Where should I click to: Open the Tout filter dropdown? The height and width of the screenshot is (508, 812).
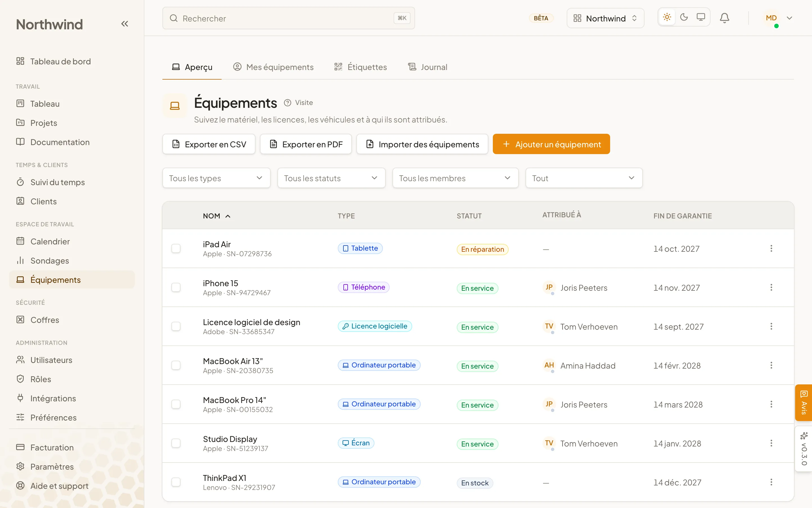pos(584,178)
